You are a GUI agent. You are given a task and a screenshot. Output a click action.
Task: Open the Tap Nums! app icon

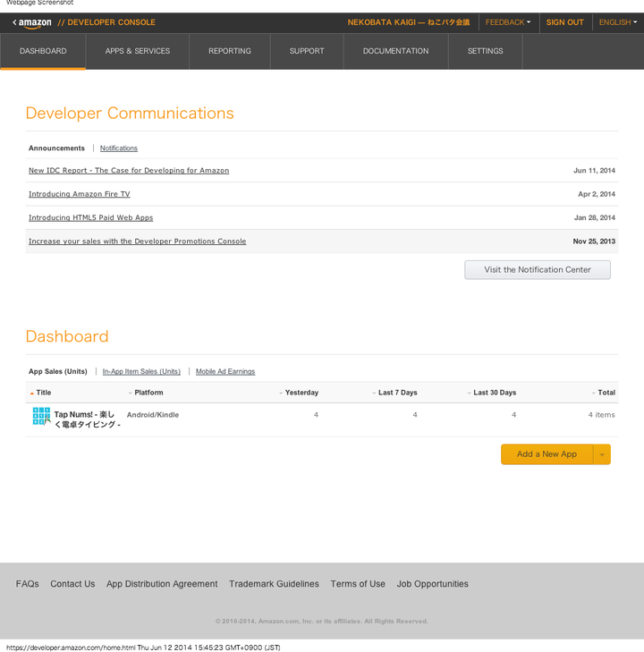pos(41,416)
